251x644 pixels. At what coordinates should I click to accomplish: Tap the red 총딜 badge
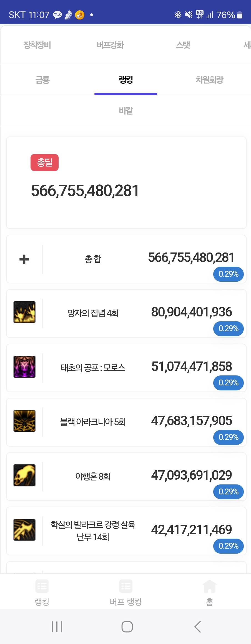coord(44,163)
